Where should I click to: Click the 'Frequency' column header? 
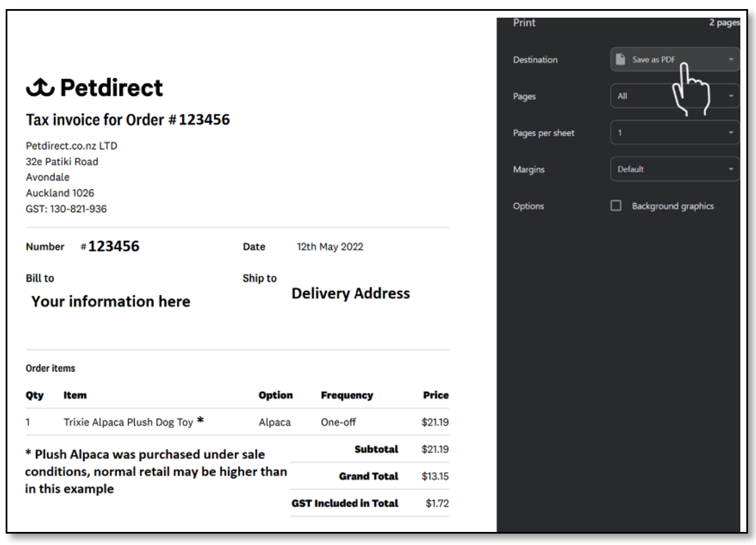pos(347,395)
